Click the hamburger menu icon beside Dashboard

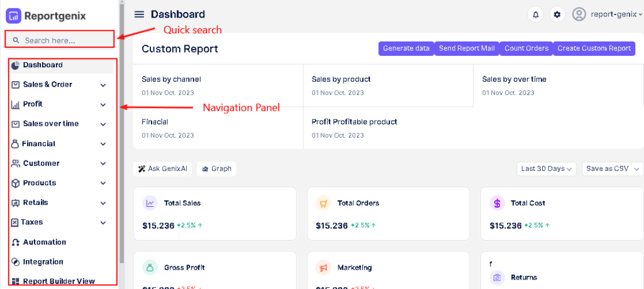pyautogui.click(x=139, y=14)
